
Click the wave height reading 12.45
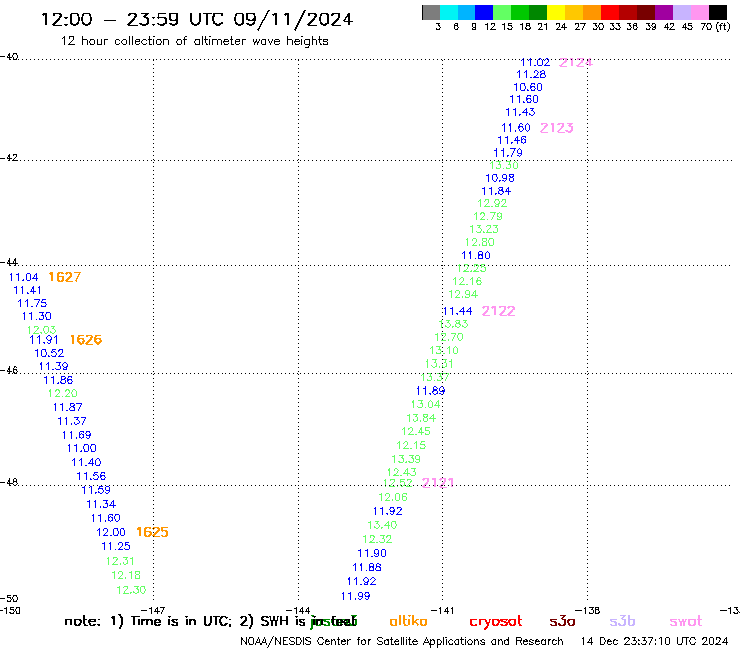[x=416, y=431]
